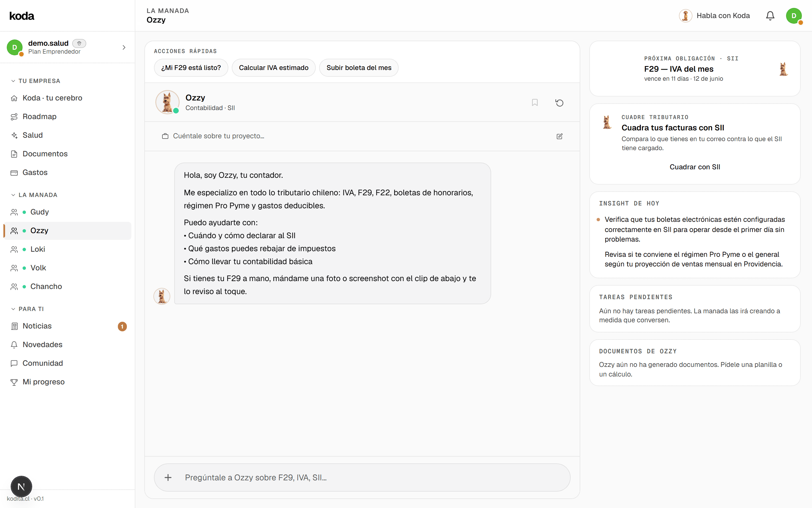812x508 pixels.
Task: Click the Mi progreso trophy icon
Action: (x=14, y=382)
